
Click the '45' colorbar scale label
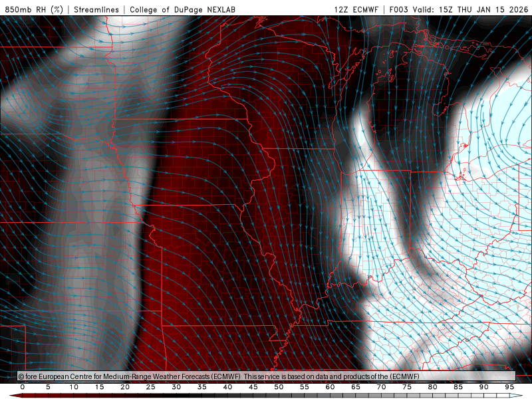[x=253, y=387]
